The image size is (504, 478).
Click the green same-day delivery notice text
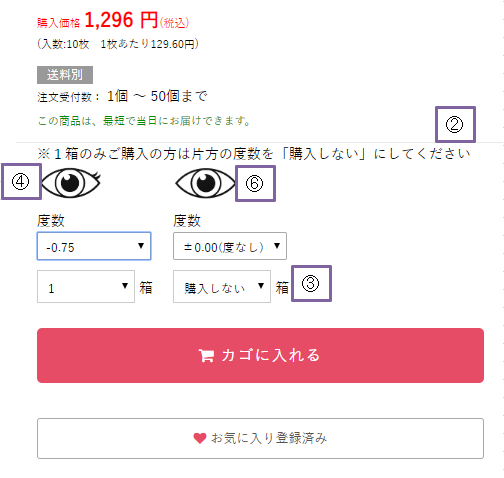pos(144,121)
